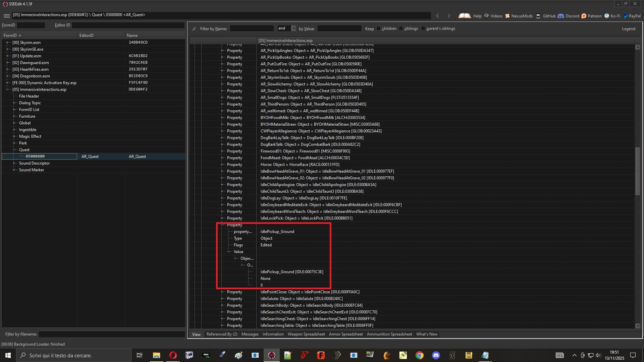Viewport: 644px width, 362px height.
Task: Collapse the Quest group
Action: 14,150
